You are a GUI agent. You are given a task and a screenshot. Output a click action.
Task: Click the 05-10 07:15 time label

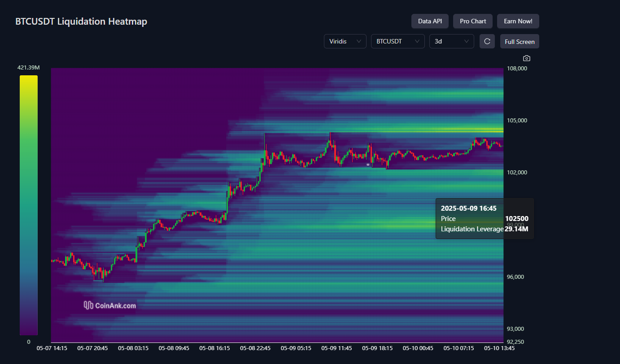459,348
